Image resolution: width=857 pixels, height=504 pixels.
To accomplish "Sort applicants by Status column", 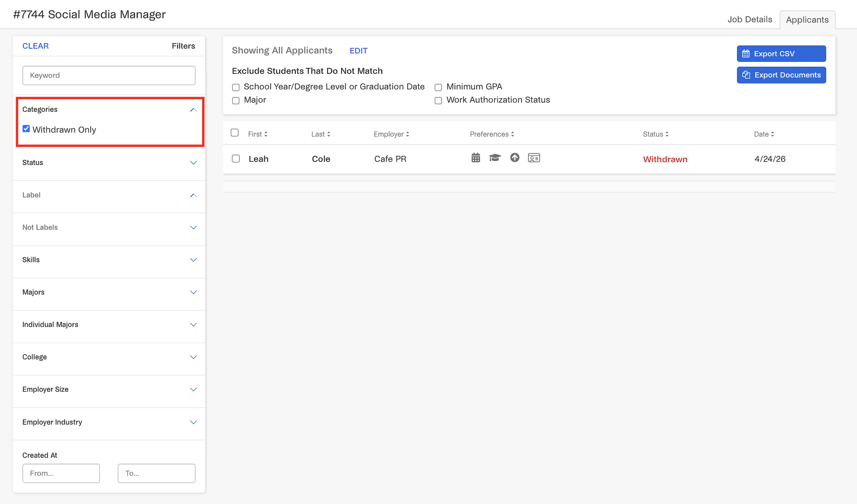I will pyautogui.click(x=656, y=134).
